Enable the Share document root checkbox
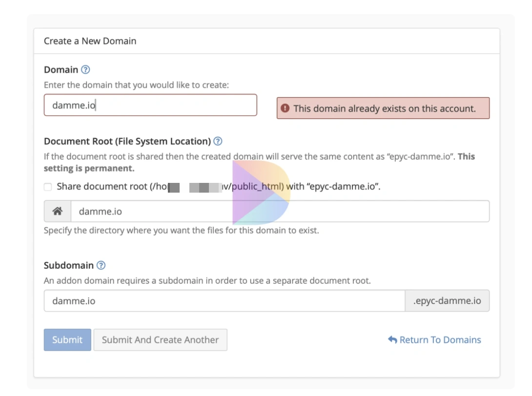532x396 pixels. click(48, 187)
